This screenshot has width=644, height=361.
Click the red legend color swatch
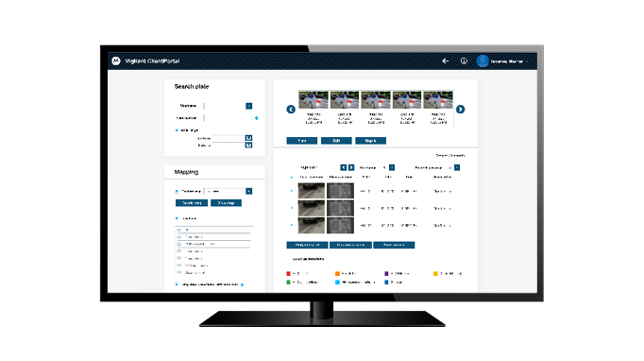(x=288, y=273)
